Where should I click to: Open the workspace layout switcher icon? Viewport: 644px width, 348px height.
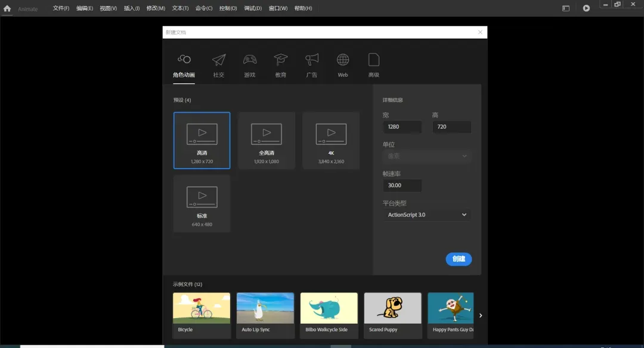tap(565, 8)
